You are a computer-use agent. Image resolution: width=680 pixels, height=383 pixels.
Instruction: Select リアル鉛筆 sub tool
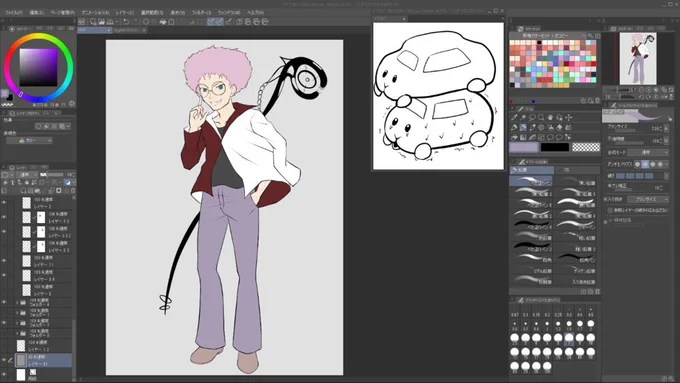tap(532, 271)
